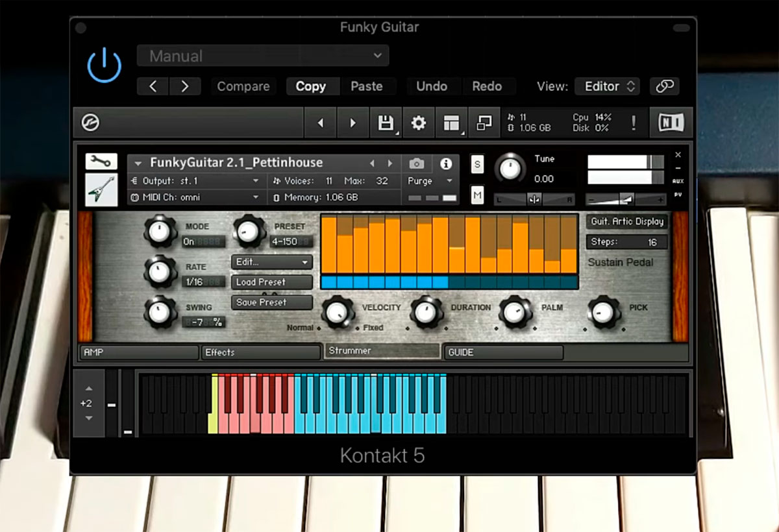The image size is (779, 532).
Task: Open Kontakt options via the gear icon
Action: pos(419,123)
